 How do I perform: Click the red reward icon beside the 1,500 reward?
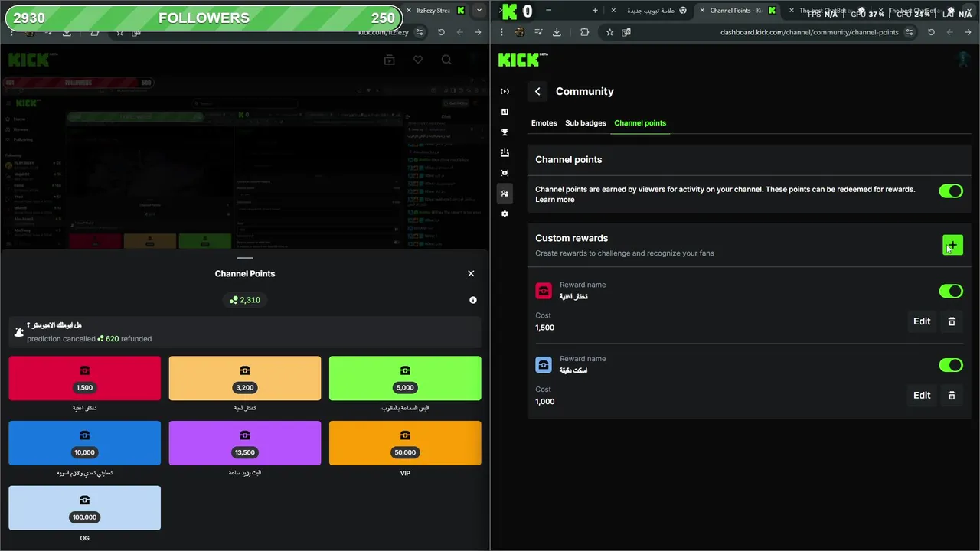[544, 291]
